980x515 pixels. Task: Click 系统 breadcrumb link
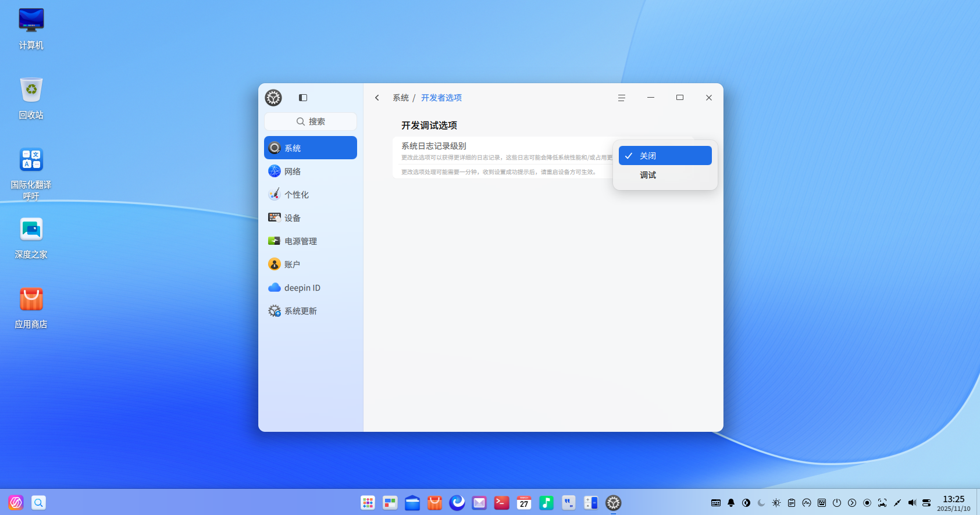click(x=401, y=98)
